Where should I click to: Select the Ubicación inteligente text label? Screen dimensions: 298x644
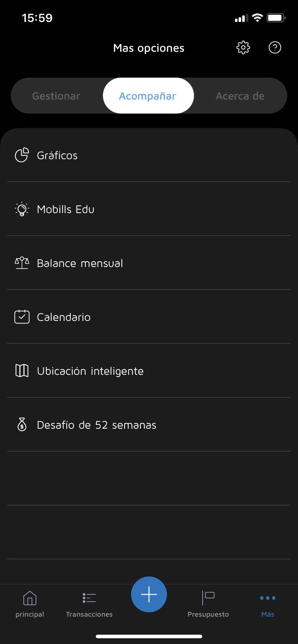pyautogui.click(x=90, y=371)
